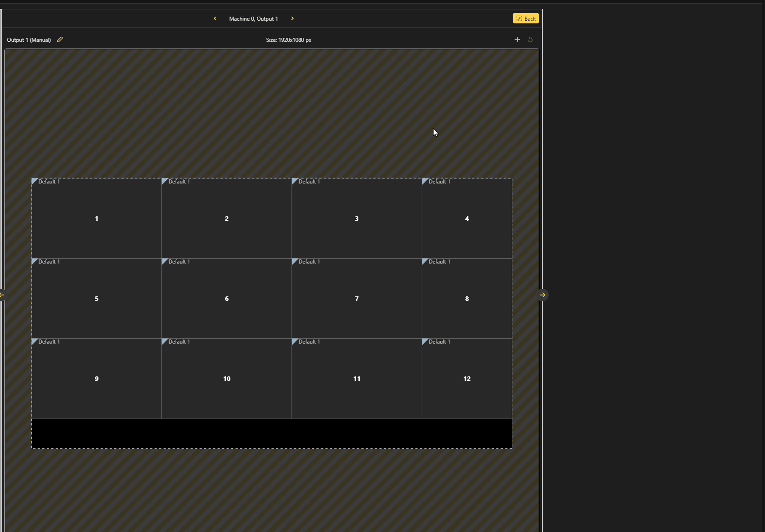Screen dimensions: 765x532
Task: Select tile number 7
Action: 357,299
